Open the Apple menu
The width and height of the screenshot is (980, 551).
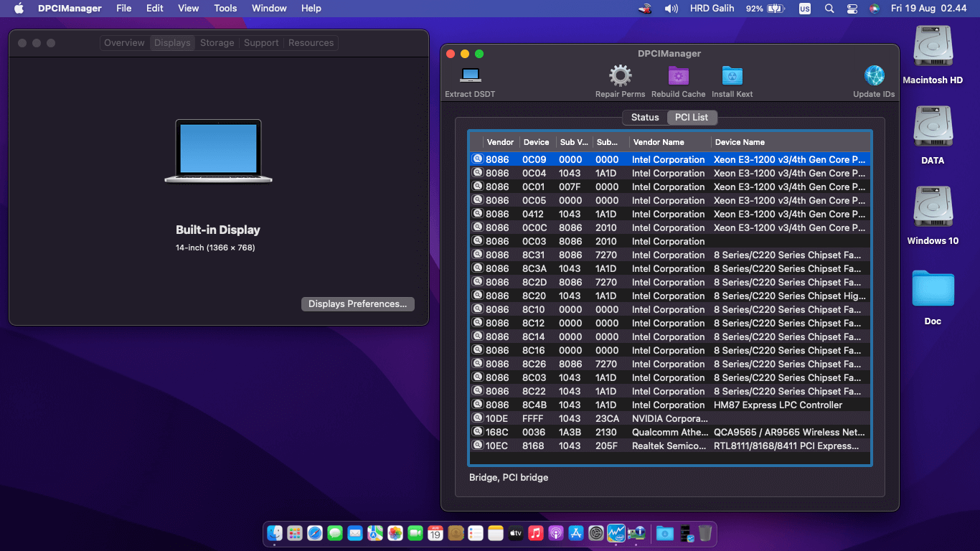[19, 9]
